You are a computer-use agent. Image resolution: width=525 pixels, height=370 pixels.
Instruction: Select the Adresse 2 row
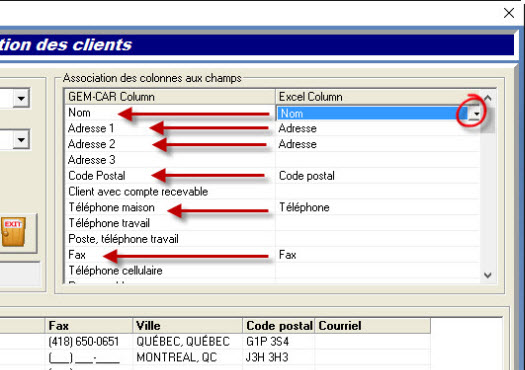(x=170, y=144)
